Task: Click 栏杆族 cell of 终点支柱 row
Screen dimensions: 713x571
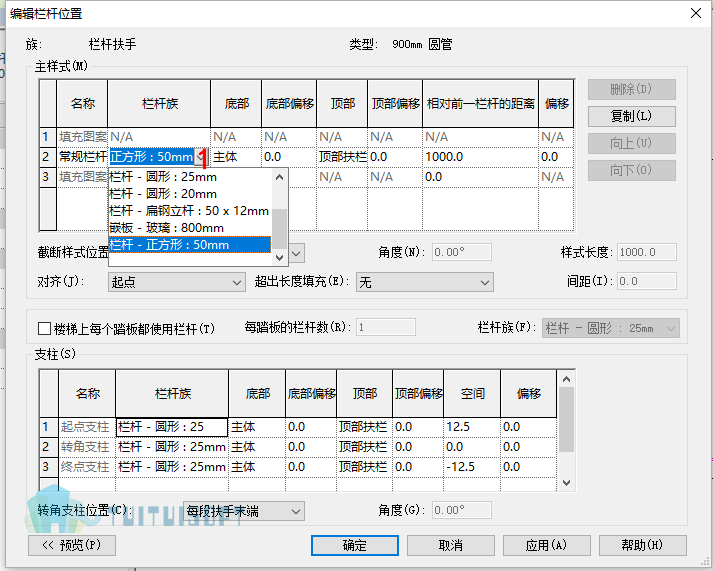Action: click(172, 467)
